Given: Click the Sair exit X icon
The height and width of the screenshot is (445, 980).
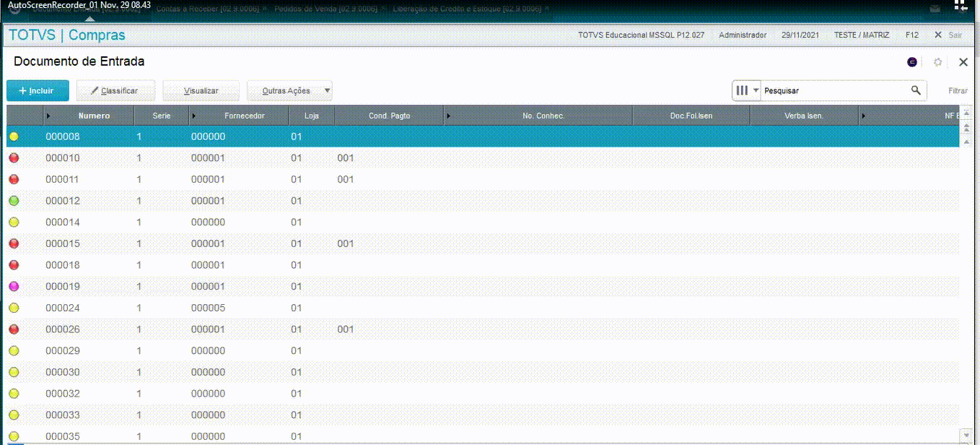Looking at the screenshot, I should [938, 35].
